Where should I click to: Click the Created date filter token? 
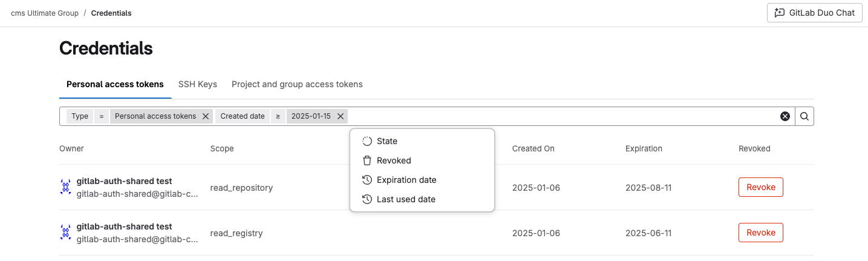[243, 116]
